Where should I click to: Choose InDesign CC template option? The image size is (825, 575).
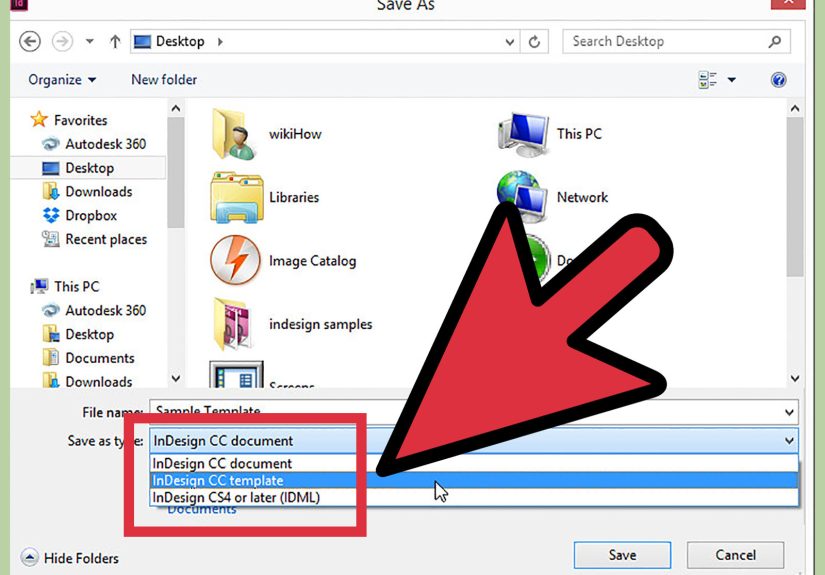coord(474,480)
